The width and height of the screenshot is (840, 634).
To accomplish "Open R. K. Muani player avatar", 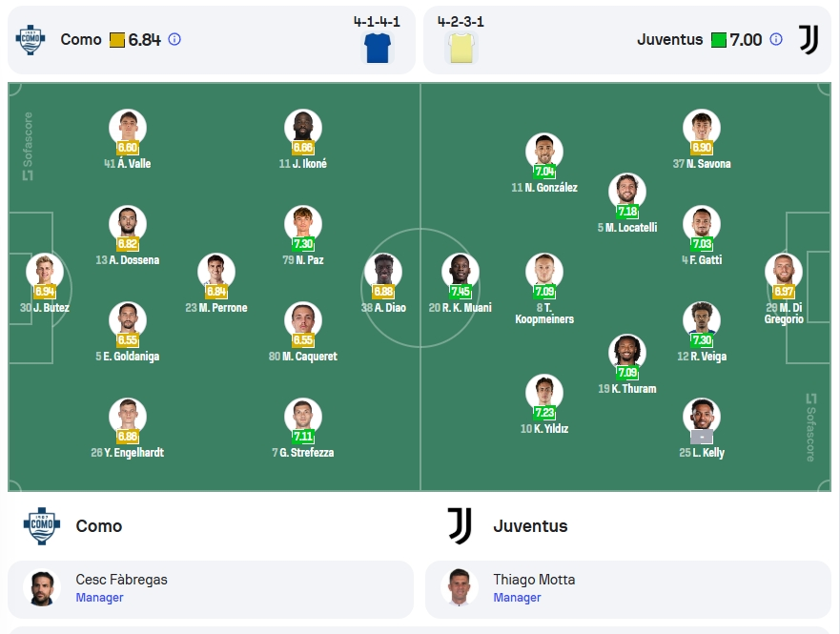I will [x=461, y=272].
